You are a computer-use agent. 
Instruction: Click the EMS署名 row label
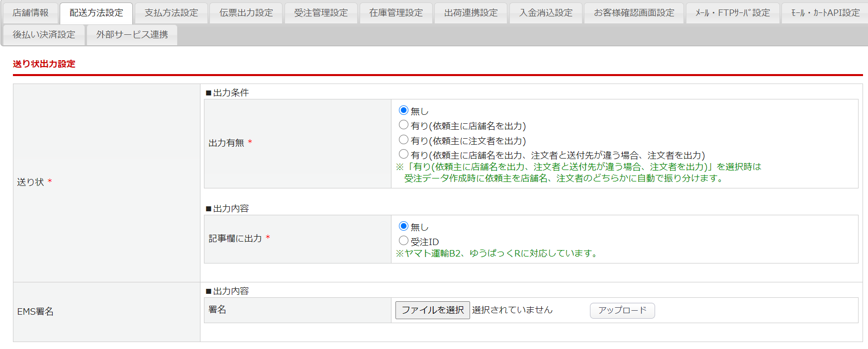[x=35, y=312]
